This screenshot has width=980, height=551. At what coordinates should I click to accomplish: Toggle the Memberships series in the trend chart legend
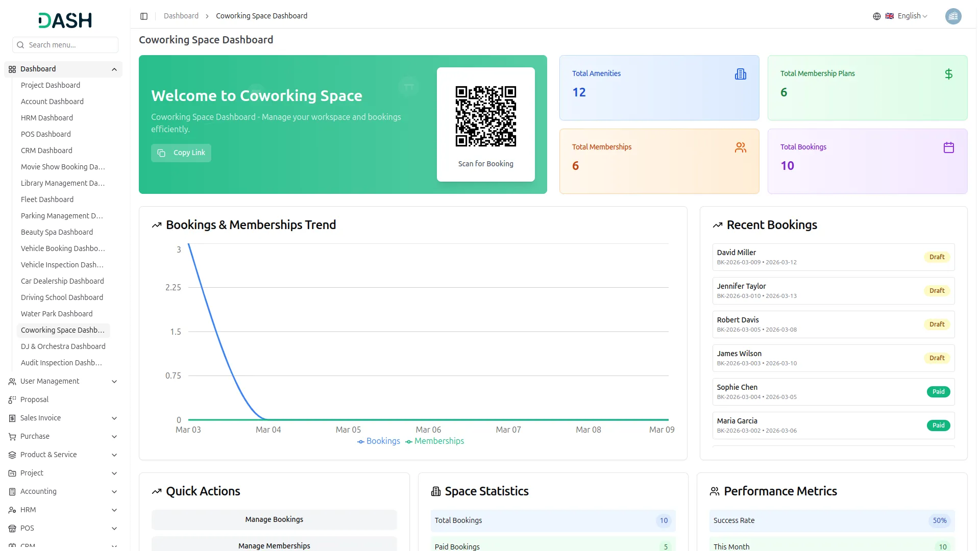435,441
